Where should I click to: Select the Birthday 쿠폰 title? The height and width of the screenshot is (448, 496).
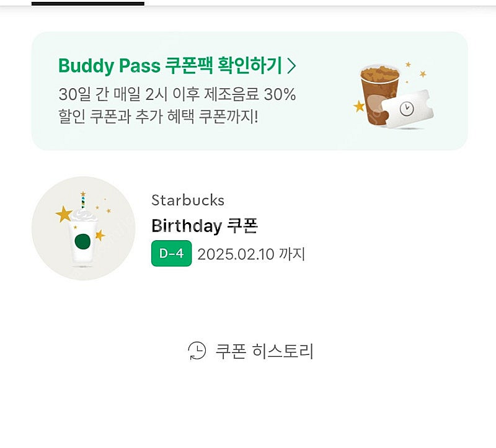coord(204,226)
